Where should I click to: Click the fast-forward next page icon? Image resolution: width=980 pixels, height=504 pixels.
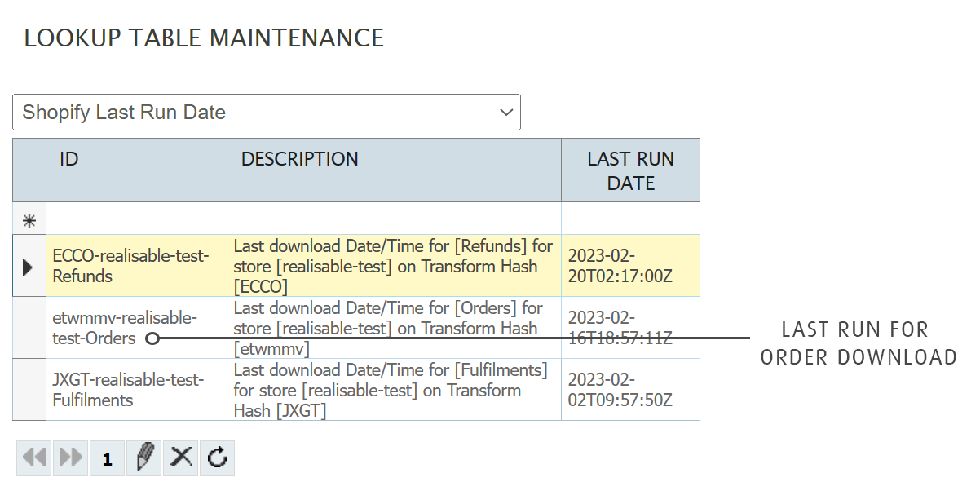click(x=71, y=458)
